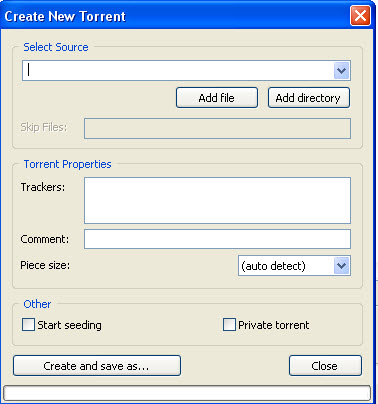Click into the Comment input box
Viewport: 378px width, 404px height.
[217, 239]
